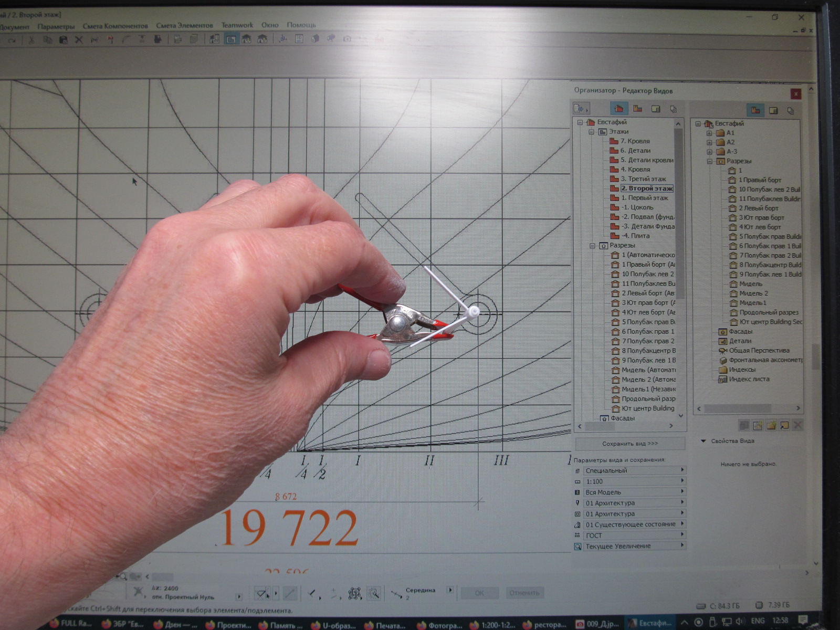Viewport: 840px width, 630px height.
Task: Open the Специальный layer combination dropdown
Action: (634, 470)
